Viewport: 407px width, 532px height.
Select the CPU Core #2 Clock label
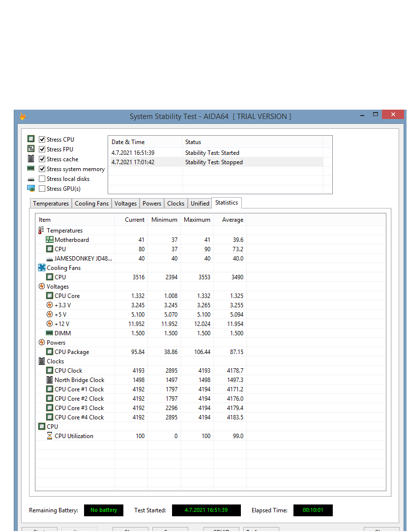point(79,398)
